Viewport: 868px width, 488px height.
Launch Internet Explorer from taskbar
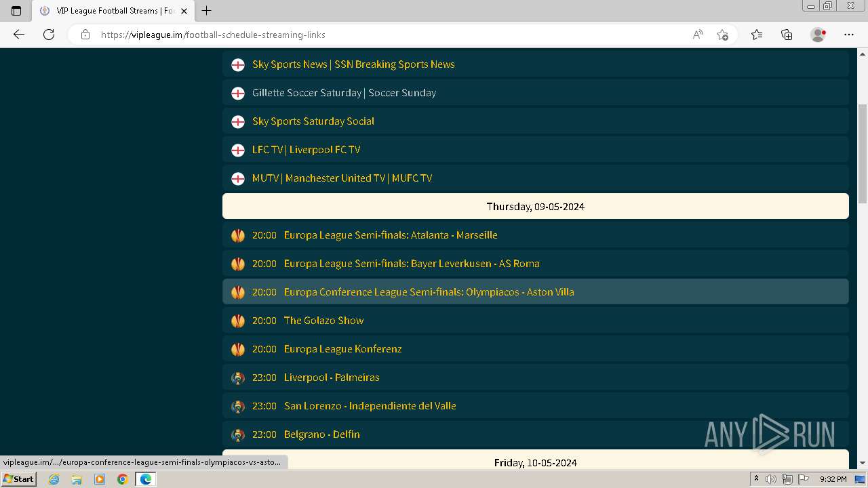(x=54, y=479)
